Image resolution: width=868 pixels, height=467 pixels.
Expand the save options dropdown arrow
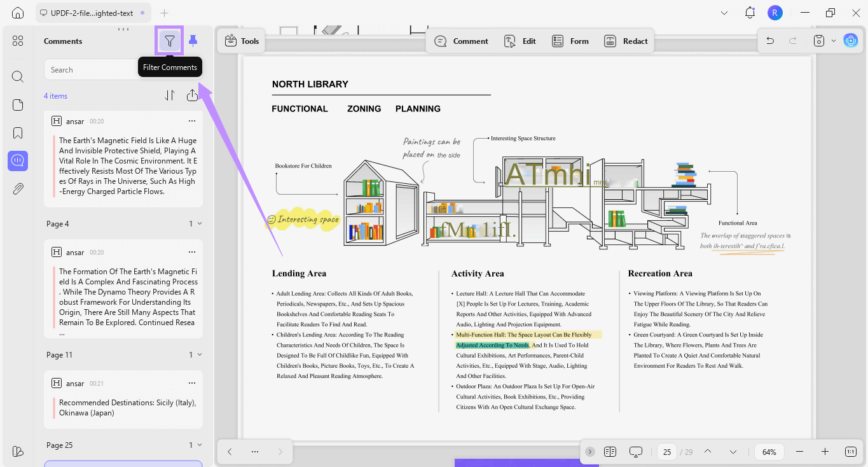[834, 41]
